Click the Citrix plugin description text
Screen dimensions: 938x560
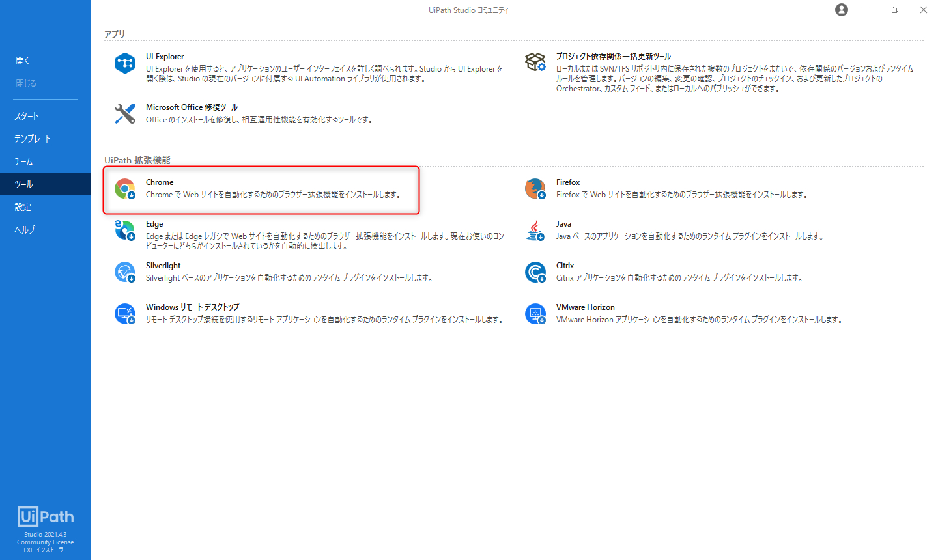click(x=680, y=278)
